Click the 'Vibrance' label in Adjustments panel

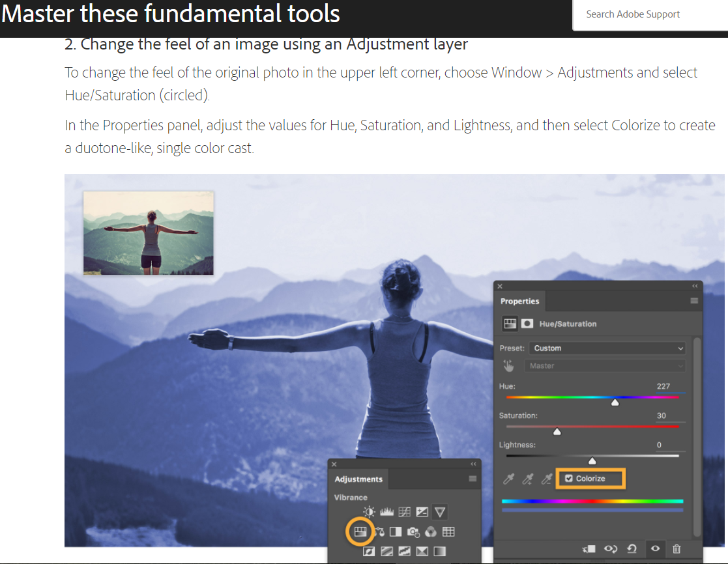[351, 497]
